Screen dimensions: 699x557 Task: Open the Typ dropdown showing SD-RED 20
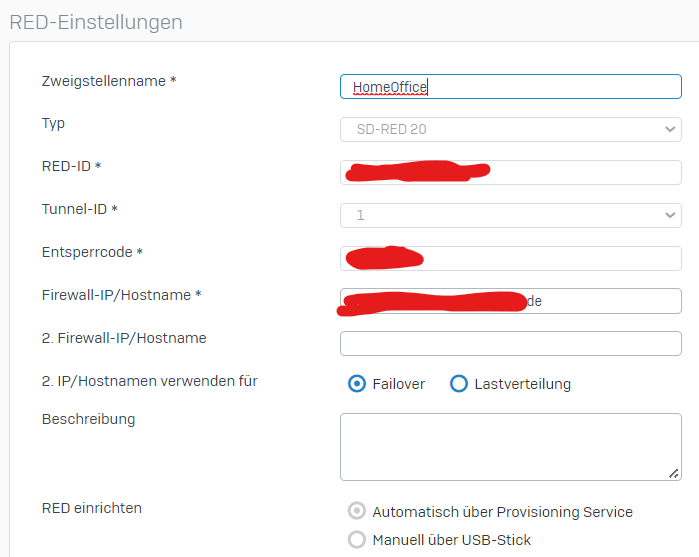point(510,129)
